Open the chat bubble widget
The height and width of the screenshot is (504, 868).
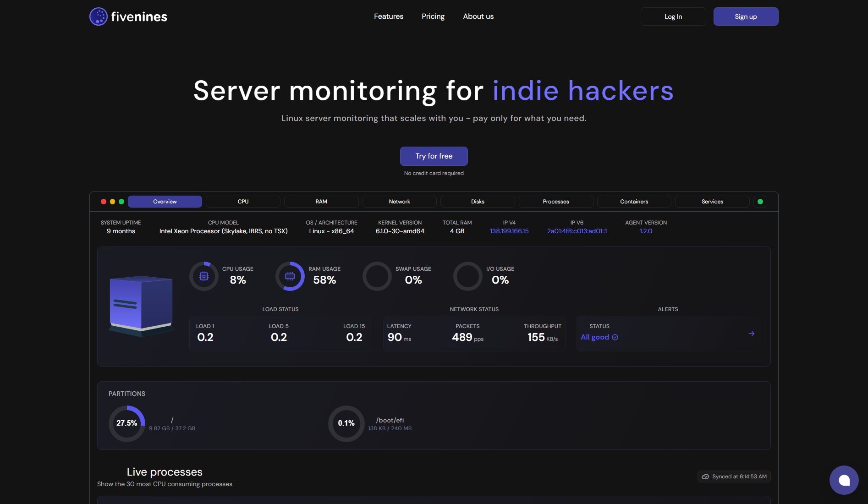point(844,480)
